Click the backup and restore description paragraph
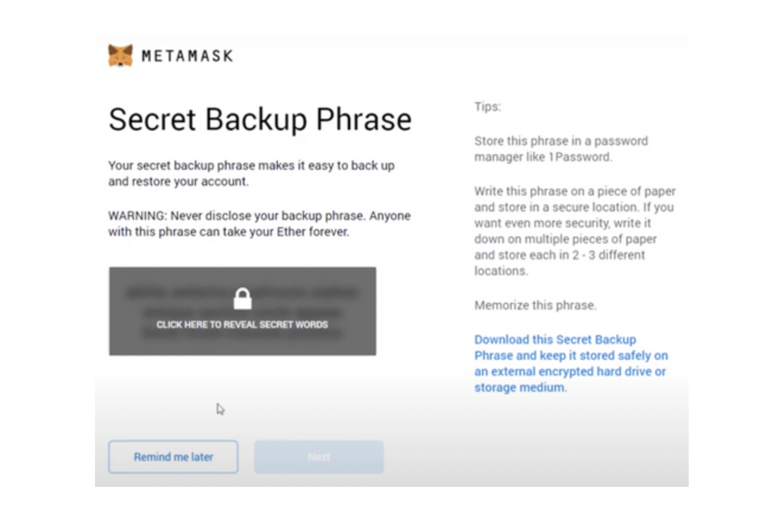 (x=251, y=173)
